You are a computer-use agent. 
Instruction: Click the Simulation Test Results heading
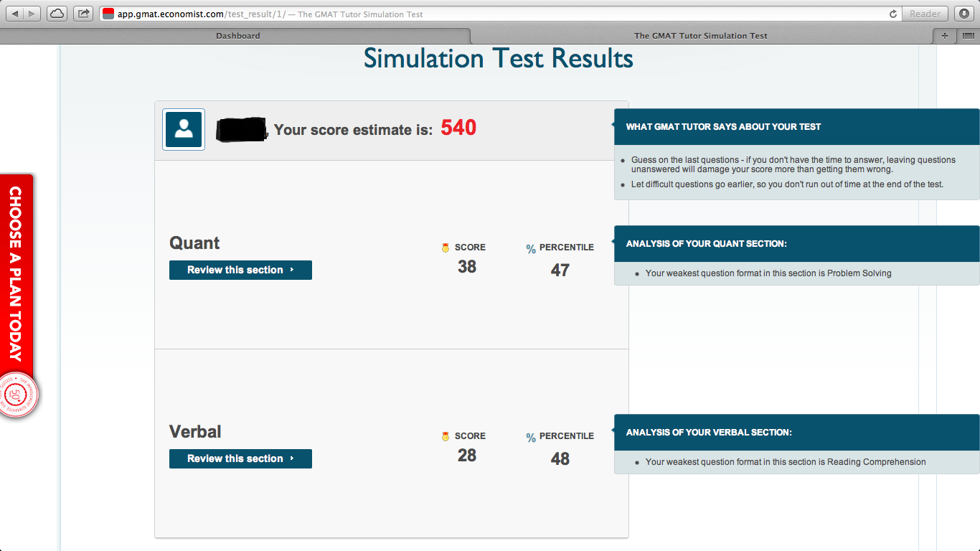[499, 58]
